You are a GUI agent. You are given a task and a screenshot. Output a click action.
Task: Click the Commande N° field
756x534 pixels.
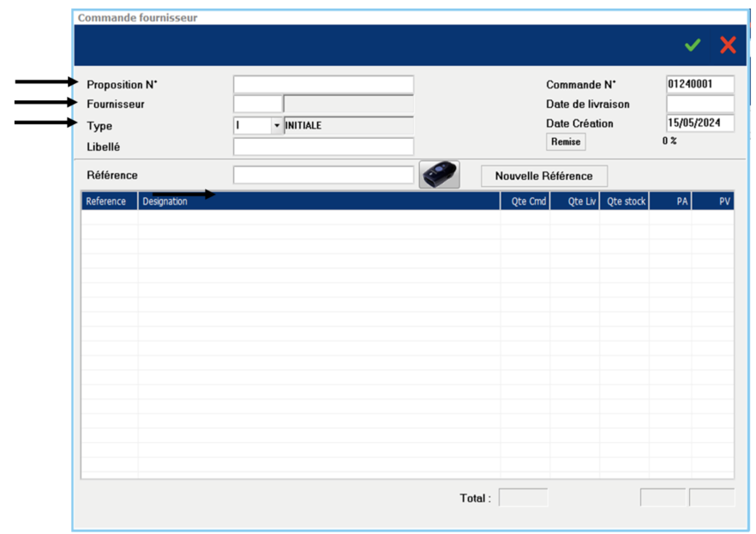699,84
